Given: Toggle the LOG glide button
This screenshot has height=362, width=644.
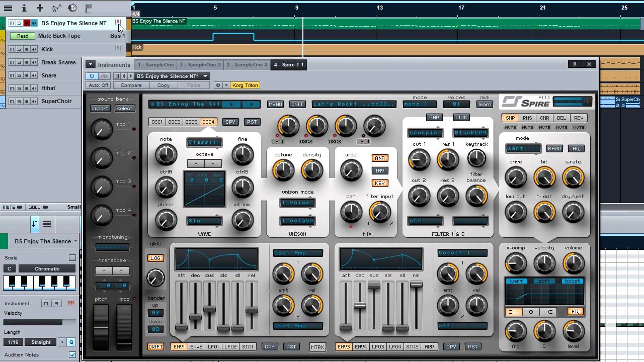Looking at the screenshot, I should click(155, 258).
